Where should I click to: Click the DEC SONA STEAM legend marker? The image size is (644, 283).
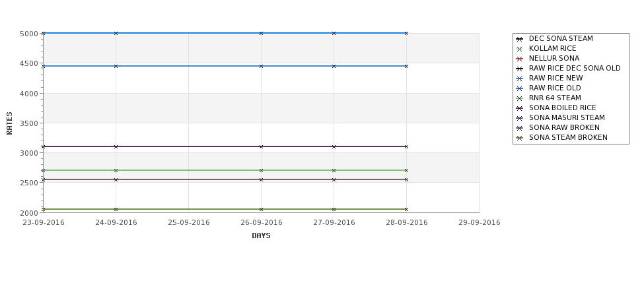[520, 39]
